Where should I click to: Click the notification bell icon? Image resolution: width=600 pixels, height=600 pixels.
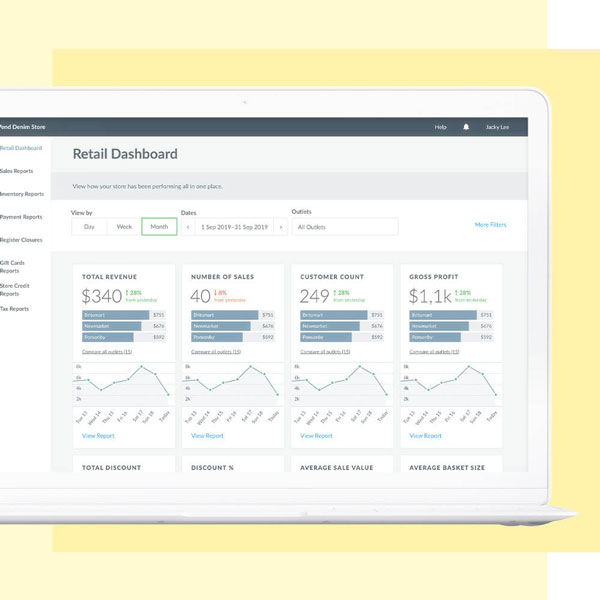pyautogui.click(x=466, y=127)
